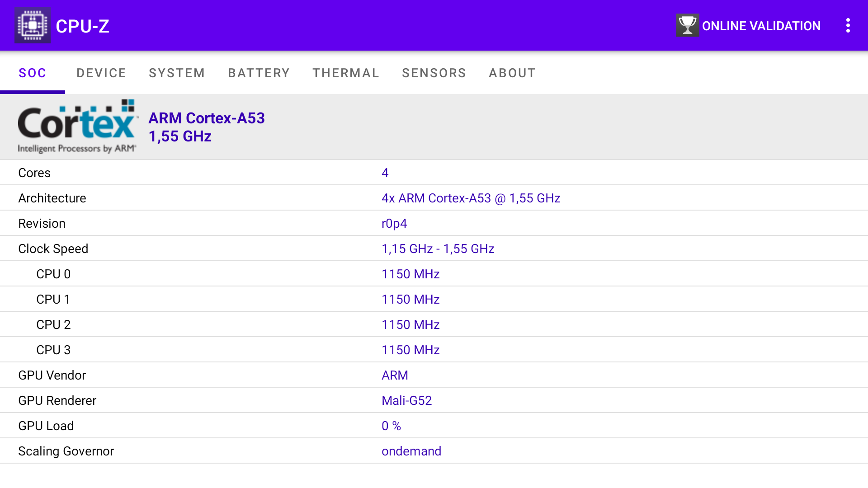Select the CPU 0 frequency entry

410,274
